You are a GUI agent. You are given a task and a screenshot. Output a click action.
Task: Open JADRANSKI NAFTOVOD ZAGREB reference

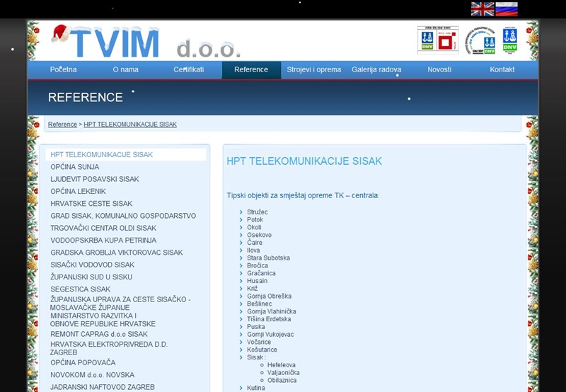pyautogui.click(x=103, y=387)
